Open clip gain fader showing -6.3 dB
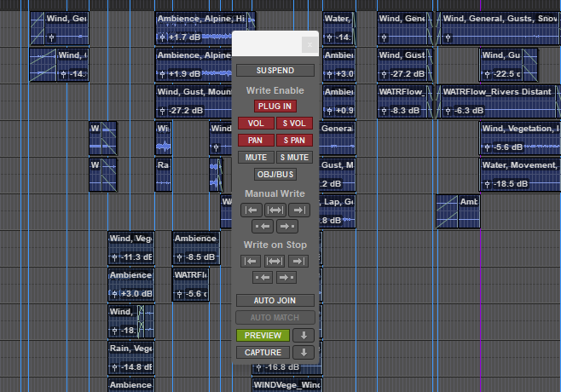Viewport: 561px width, 392px height. pos(448,111)
